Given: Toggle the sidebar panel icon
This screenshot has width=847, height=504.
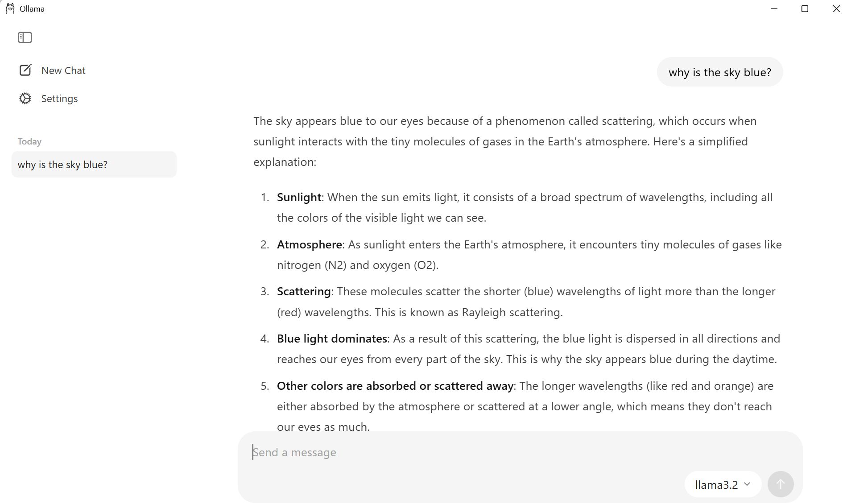Looking at the screenshot, I should point(25,38).
